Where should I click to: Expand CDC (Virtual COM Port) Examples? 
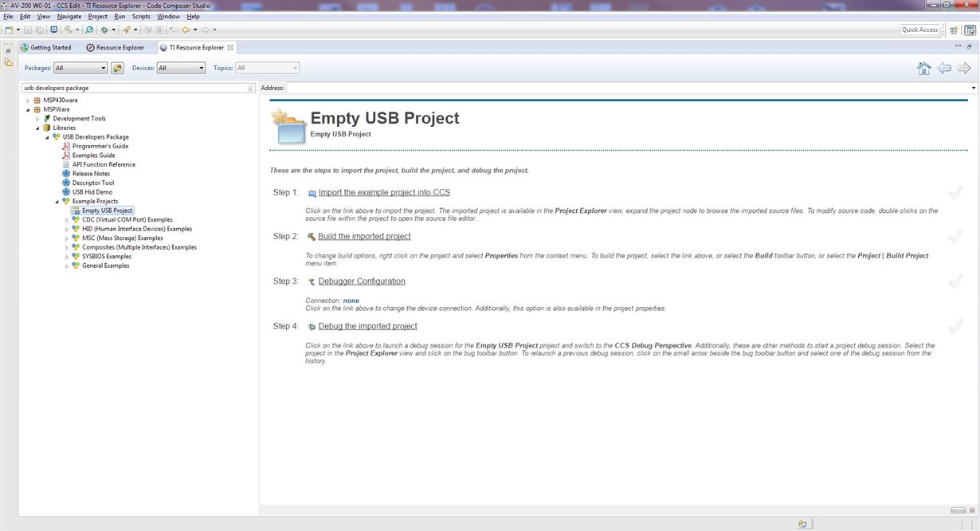(x=67, y=219)
